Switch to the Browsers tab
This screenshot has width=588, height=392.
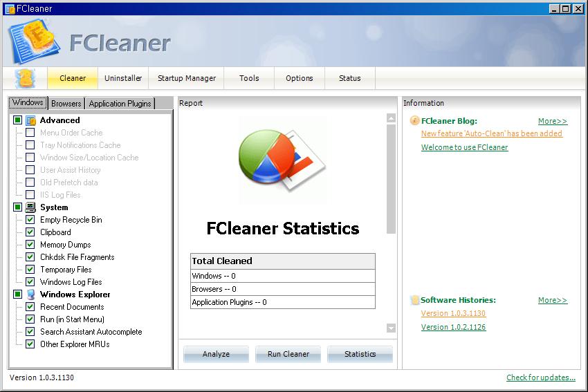point(66,104)
